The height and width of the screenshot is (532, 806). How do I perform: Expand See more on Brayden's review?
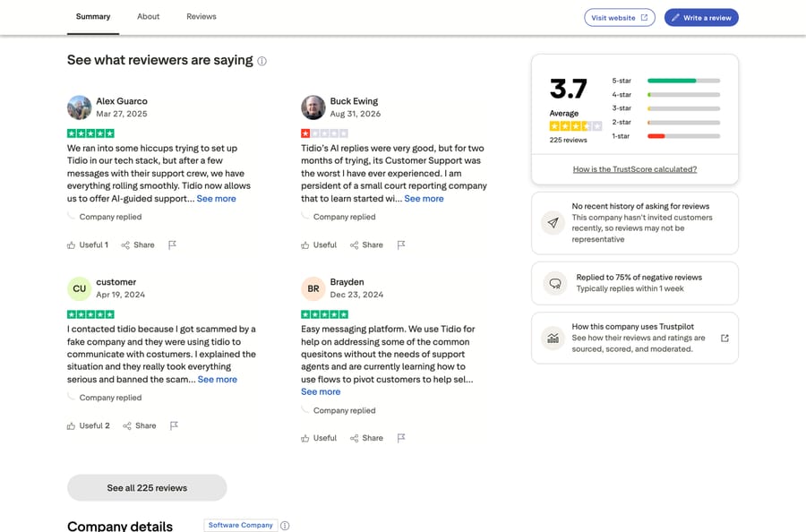point(321,391)
